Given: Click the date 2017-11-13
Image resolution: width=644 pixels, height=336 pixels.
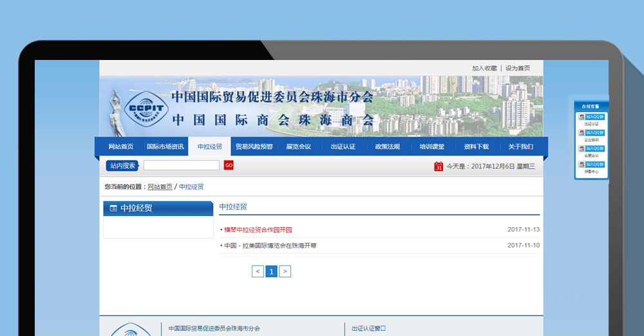Looking at the screenshot, I should click(523, 230).
